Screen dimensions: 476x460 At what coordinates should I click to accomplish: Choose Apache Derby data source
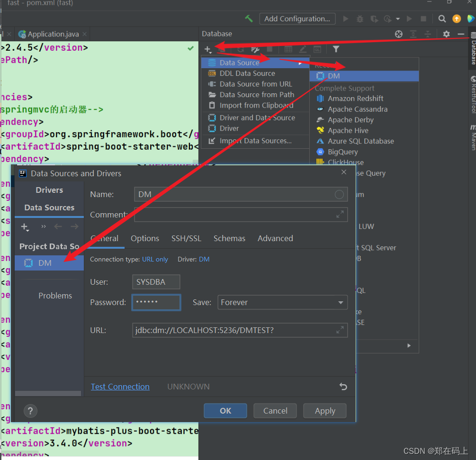pos(364,120)
